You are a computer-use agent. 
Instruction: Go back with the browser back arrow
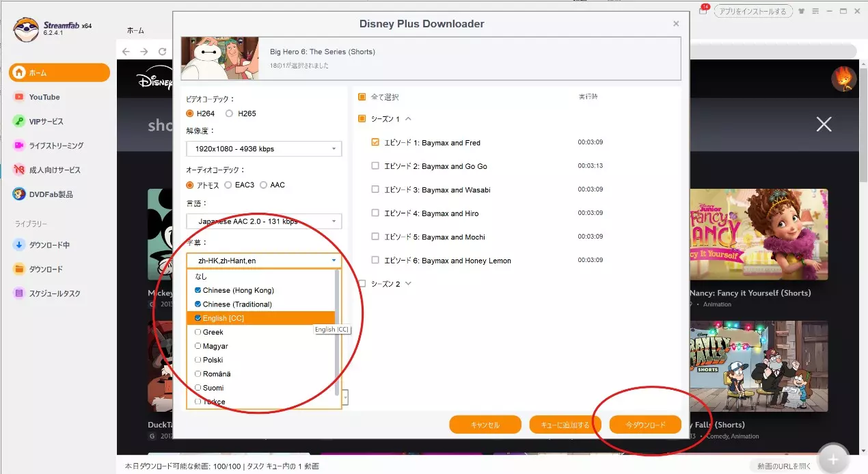coord(126,51)
